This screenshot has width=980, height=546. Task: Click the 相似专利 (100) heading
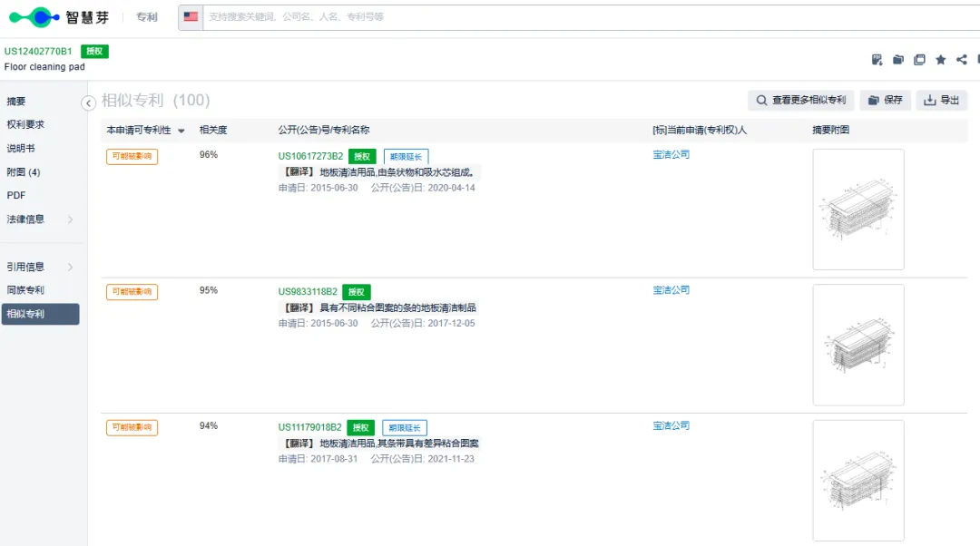tap(156, 101)
